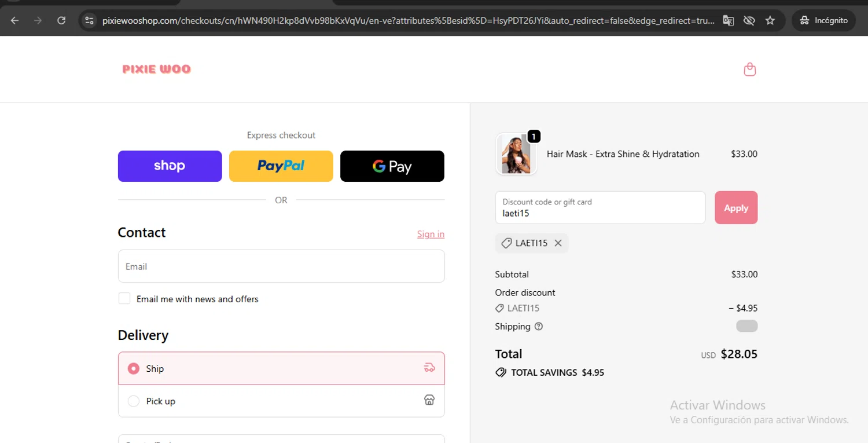Click the Express checkout heading

[x=281, y=135]
